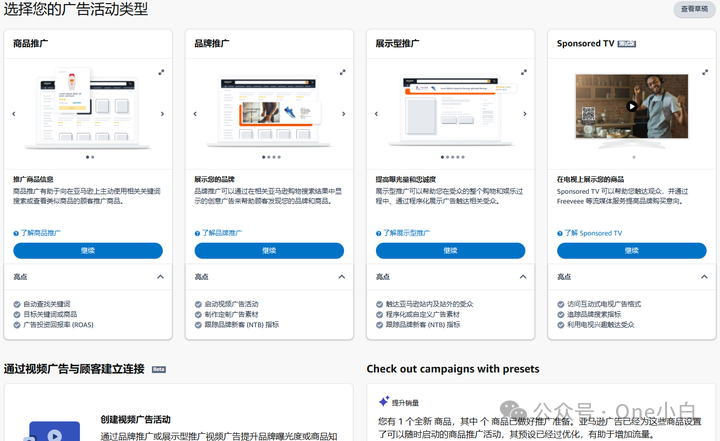Image resolution: width=720 pixels, height=441 pixels.
Task: Go to next slide in 商品推广 carousel
Action: pos(165,114)
